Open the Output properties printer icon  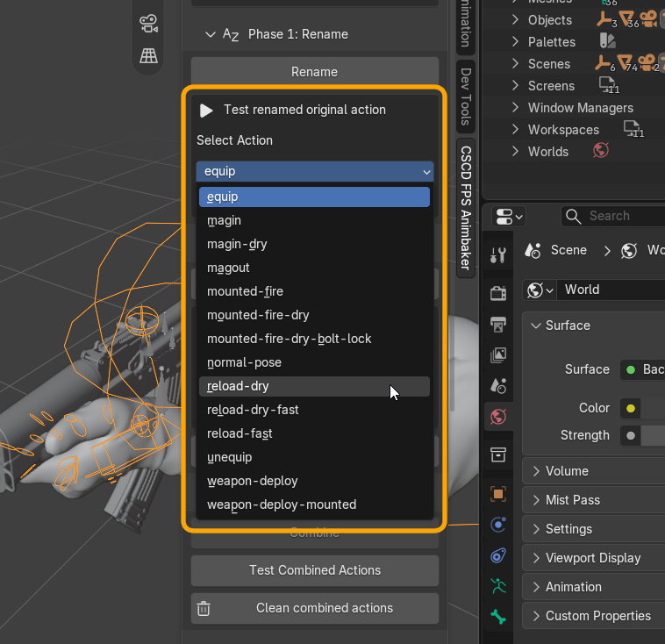498,325
